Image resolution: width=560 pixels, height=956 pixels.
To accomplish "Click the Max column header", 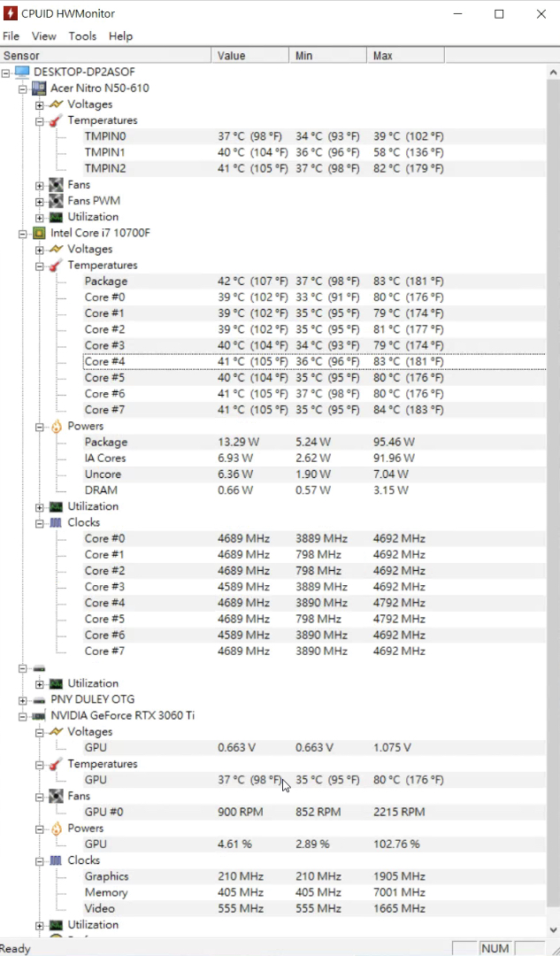I will click(x=406, y=56).
